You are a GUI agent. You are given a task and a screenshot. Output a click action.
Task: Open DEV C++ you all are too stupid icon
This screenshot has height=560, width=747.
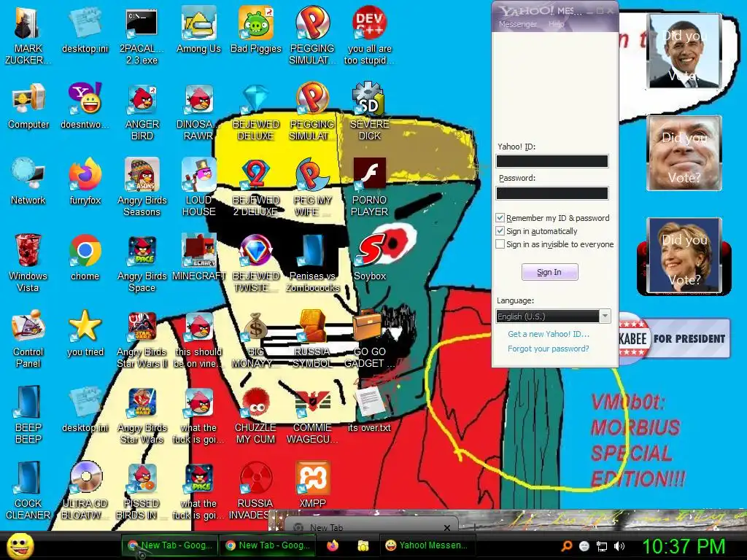coord(369,35)
